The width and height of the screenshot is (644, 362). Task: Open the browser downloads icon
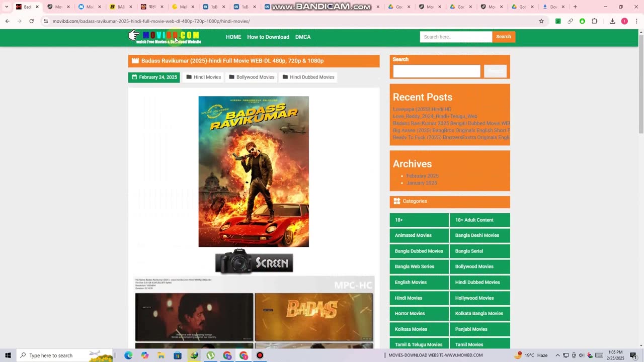[612, 21]
